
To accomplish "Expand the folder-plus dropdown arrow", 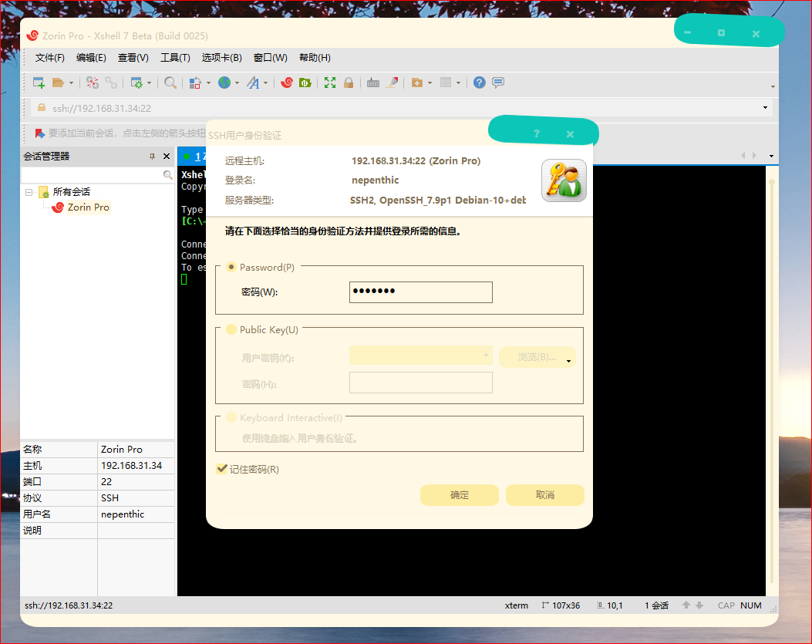I will click(430, 83).
